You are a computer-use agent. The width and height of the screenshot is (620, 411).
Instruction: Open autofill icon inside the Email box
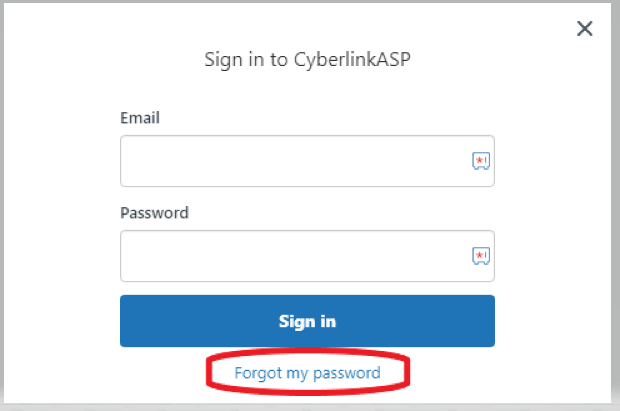tap(481, 161)
